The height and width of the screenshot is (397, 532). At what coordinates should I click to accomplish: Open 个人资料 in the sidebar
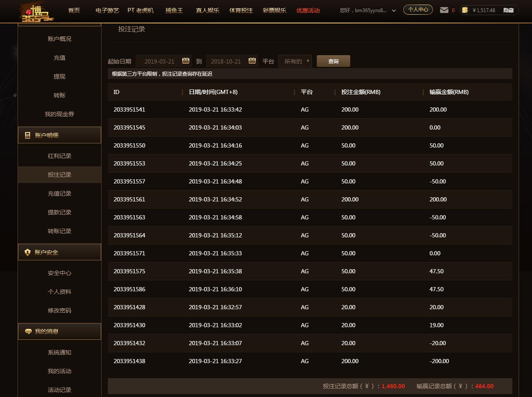click(x=59, y=292)
